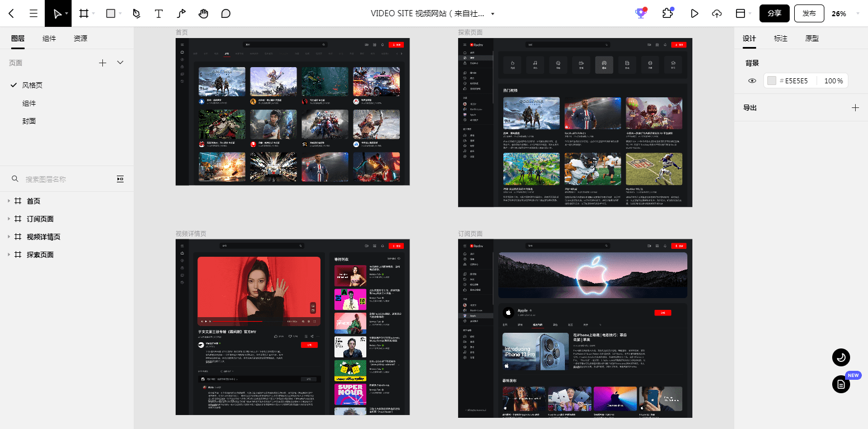Select the 首页 frame label on canvas
This screenshot has width=868, height=429.
pos(182,32)
